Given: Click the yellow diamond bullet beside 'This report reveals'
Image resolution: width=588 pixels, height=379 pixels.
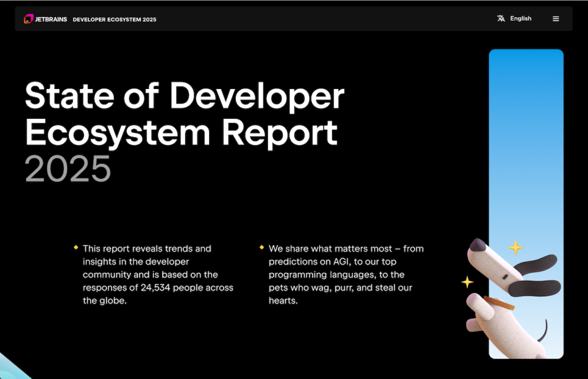Looking at the screenshot, I should click(x=76, y=247).
